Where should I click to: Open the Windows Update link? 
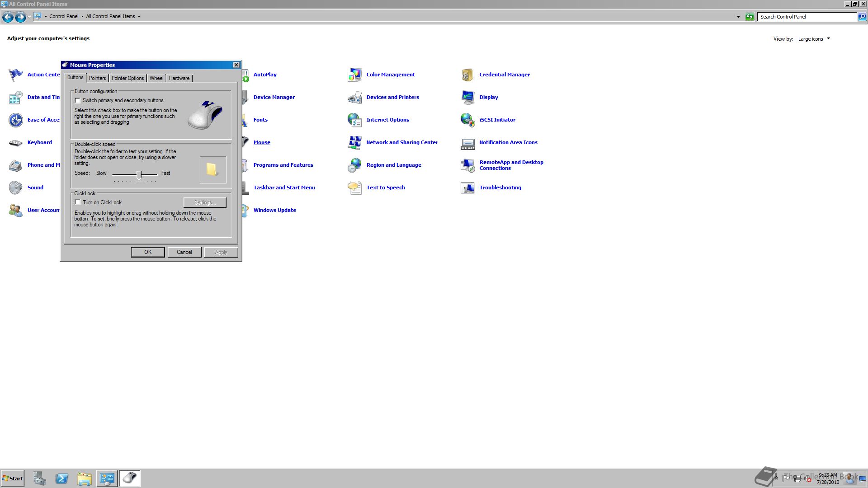[x=274, y=210]
